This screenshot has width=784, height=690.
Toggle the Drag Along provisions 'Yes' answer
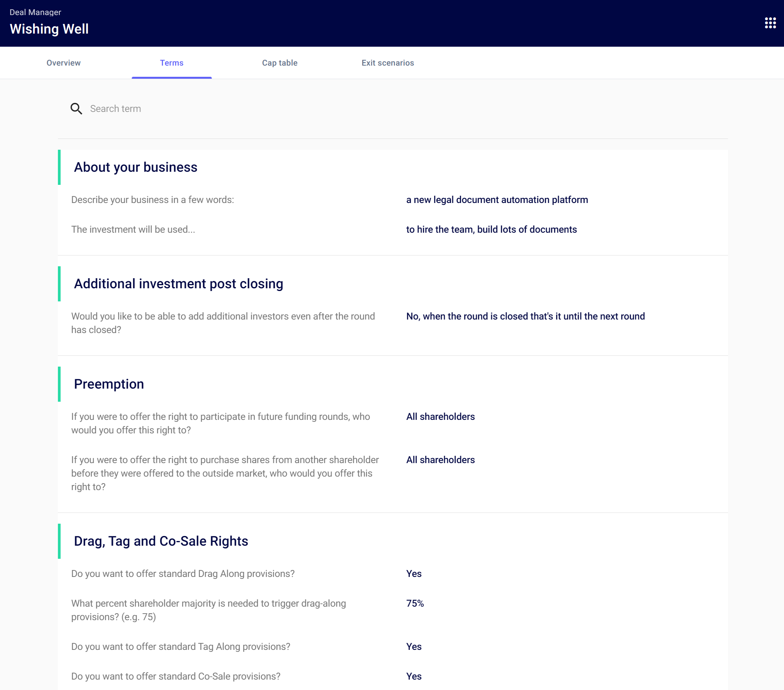coord(413,573)
